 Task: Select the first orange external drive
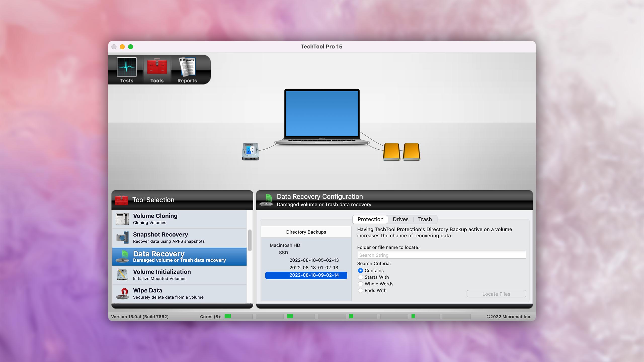[391, 152]
